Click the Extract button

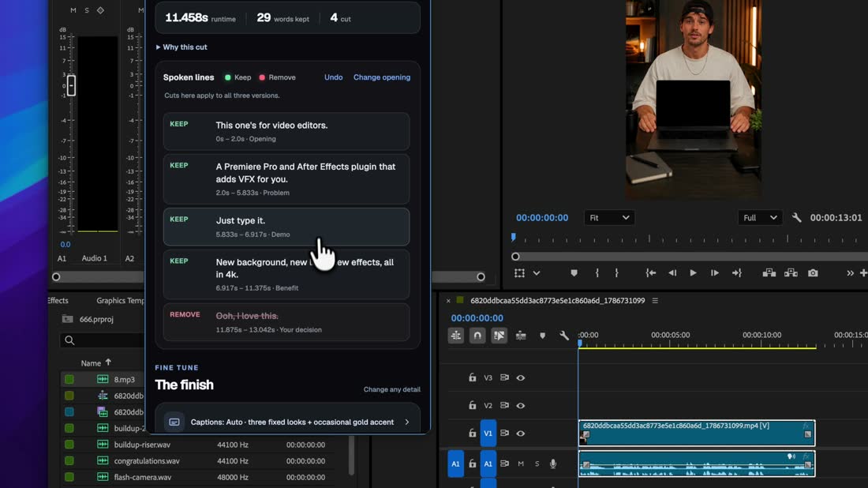(x=791, y=273)
